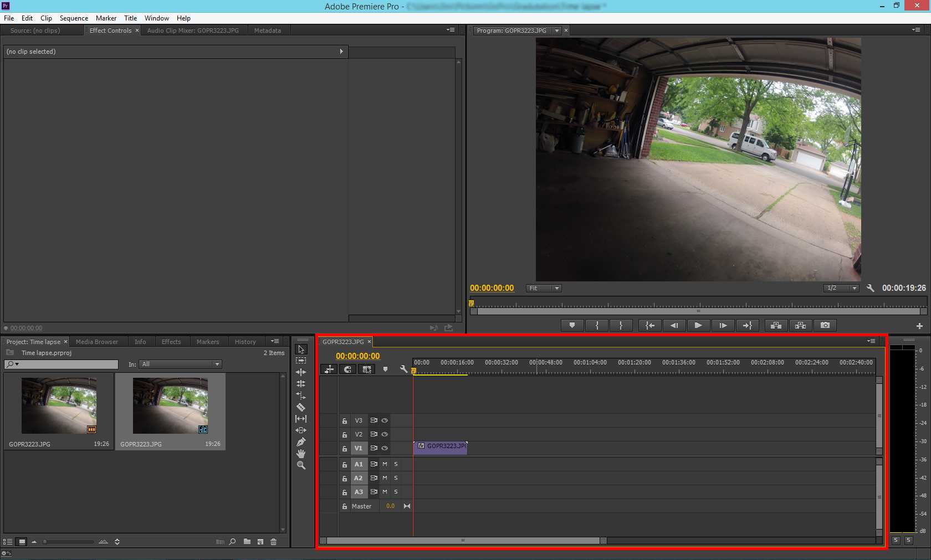Toggle V2 track output eye

385,434
